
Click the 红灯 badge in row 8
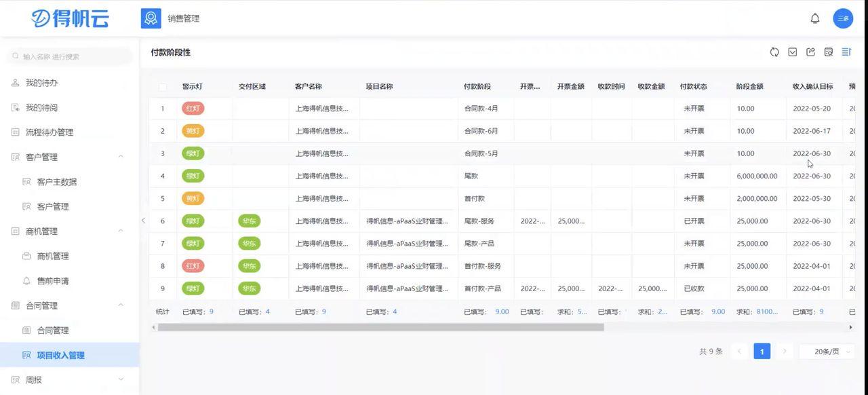pyautogui.click(x=193, y=266)
